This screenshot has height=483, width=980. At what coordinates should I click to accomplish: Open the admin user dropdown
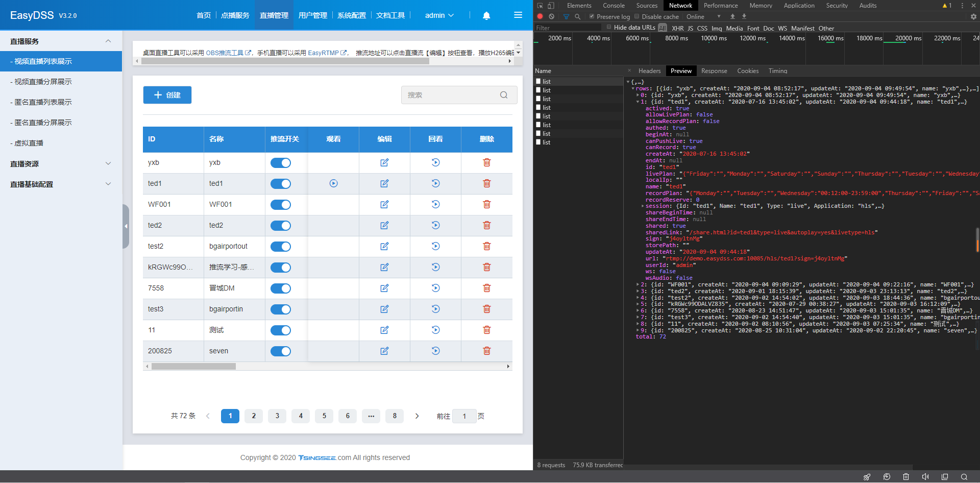[x=439, y=15]
